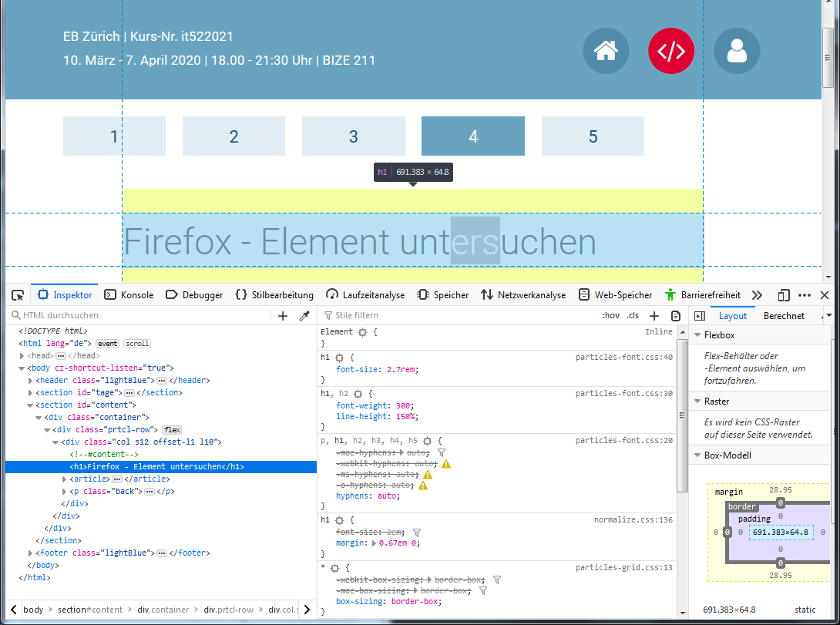The height and width of the screenshot is (625, 840).
Task: Click the user profile icon in header
Action: (x=737, y=51)
